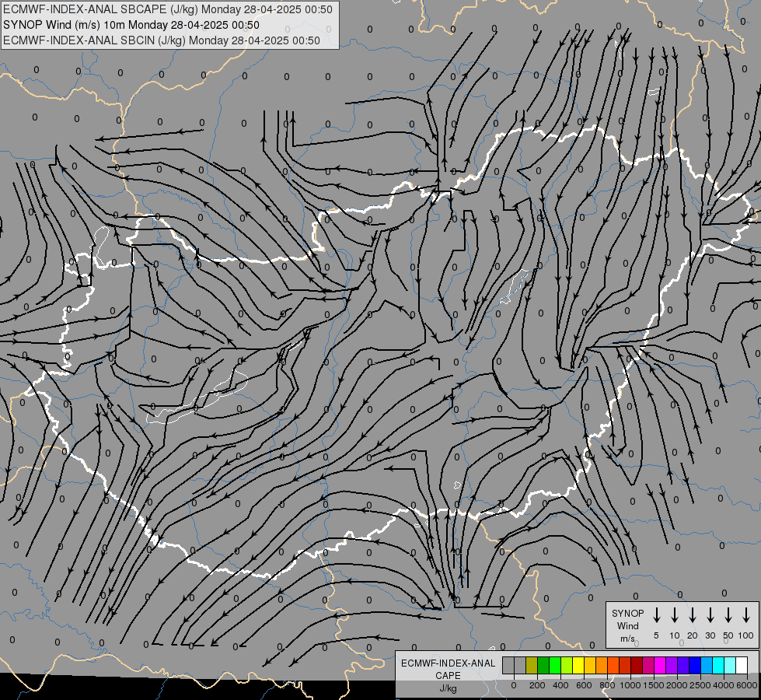Click the pure yellow CAPE swatch

click(578, 665)
